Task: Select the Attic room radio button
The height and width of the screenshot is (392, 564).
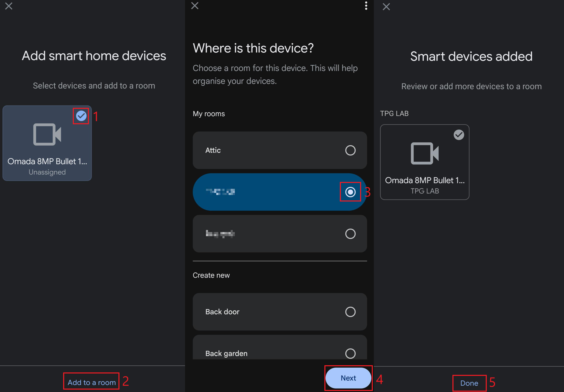Action: pyautogui.click(x=350, y=150)
